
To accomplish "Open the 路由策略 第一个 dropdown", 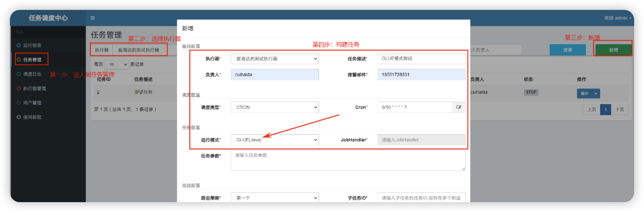I will [275, 198].
